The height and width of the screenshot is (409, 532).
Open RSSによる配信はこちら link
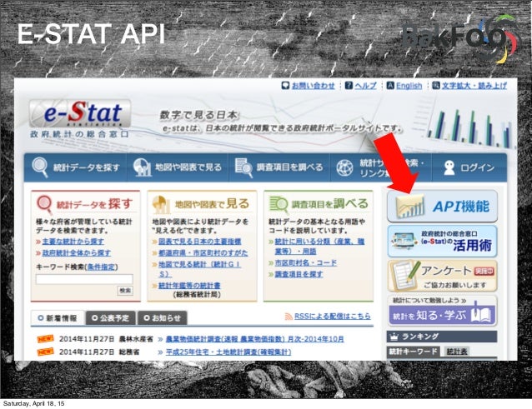coord(332,317)
